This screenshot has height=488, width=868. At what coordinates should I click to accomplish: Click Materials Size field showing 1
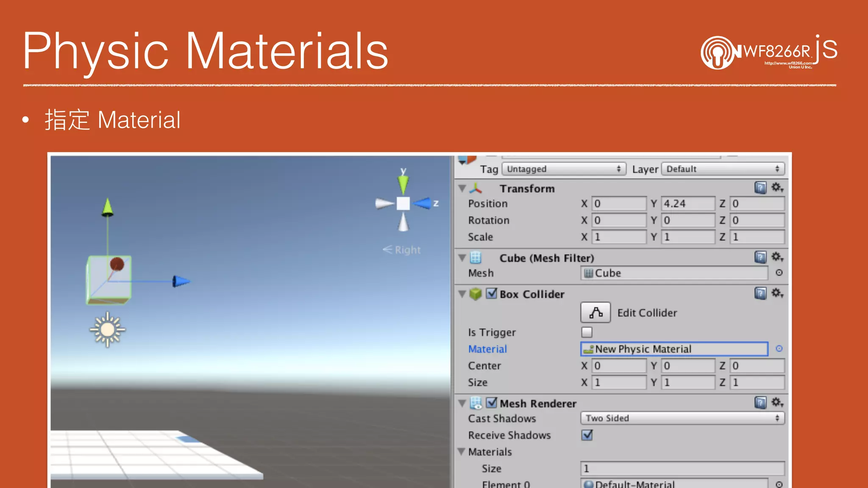(x=682, y=469)
